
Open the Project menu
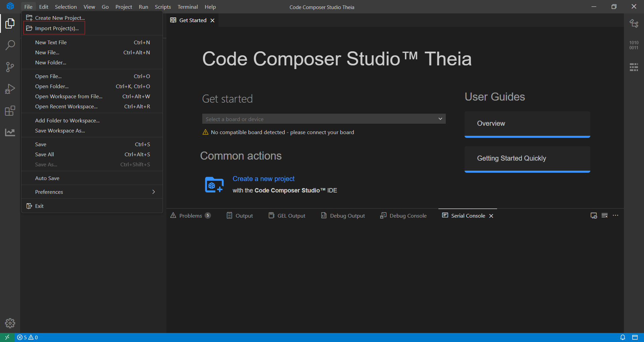click(124, 7)
